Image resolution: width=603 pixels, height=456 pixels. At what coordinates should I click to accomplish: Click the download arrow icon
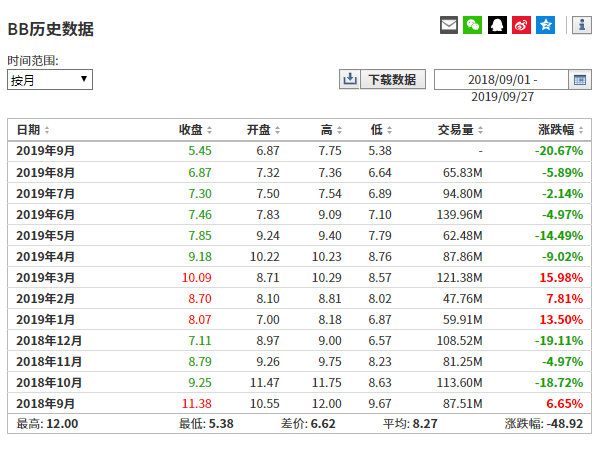pos(350,79)
